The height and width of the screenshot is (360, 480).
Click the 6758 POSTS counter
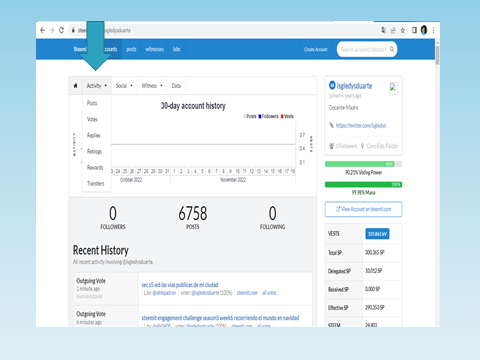(x=193, y=217)
